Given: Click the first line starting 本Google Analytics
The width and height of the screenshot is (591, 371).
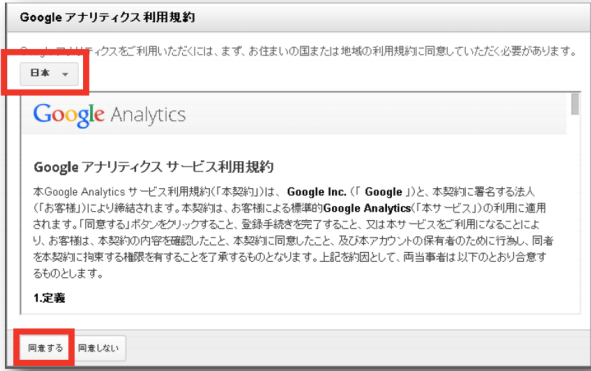Looking at the screenshot, I should 283,192.
